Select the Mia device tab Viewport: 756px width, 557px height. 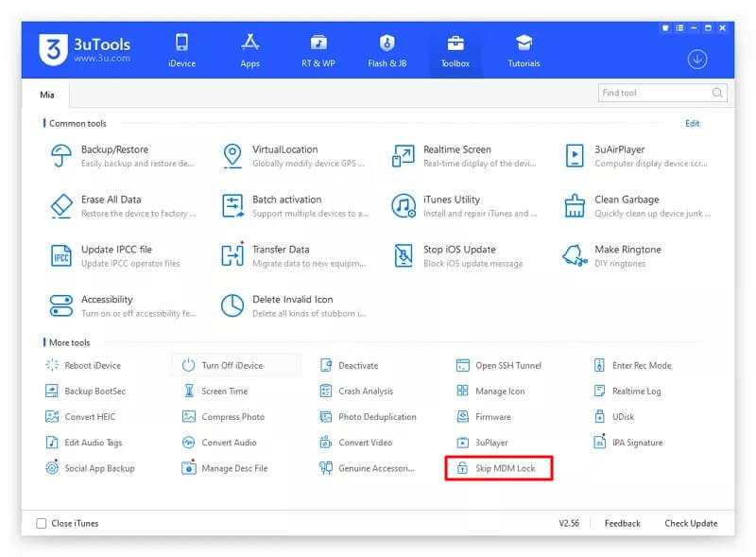click(46, 95)
